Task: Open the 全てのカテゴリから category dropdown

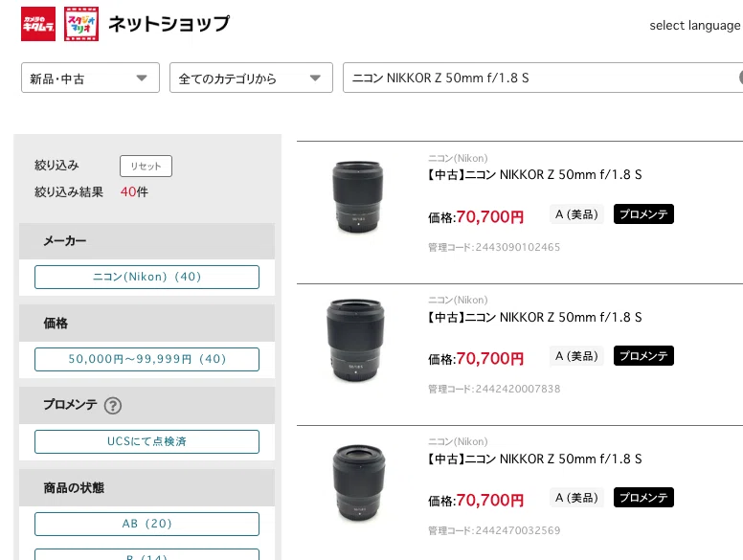Action: 251,78
